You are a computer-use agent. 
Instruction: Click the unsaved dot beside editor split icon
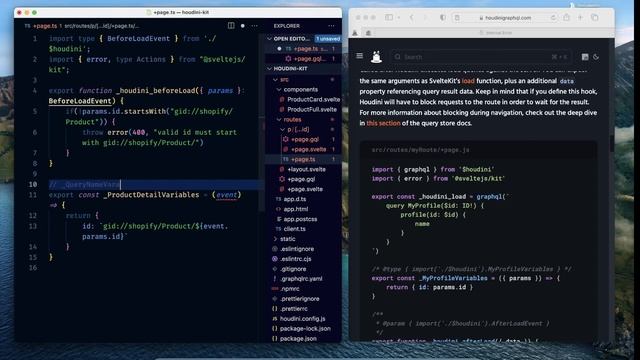point(242,26)
